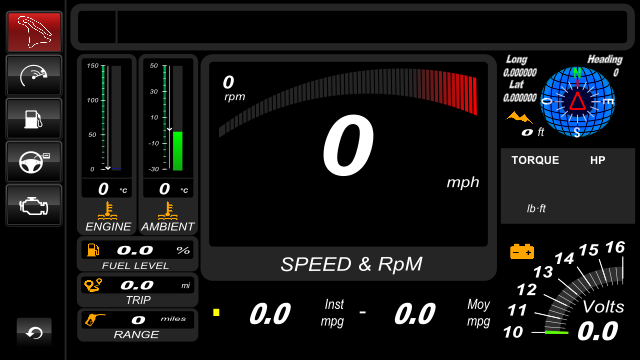
Task: Click the empty top message bar
Action: click(x=353, y=27)
